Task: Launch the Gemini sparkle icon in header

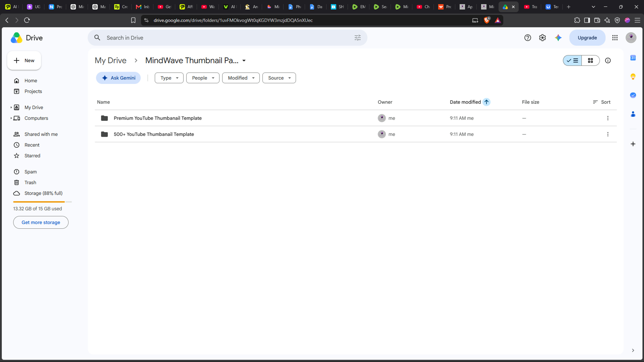Action: tap(558, 38)
